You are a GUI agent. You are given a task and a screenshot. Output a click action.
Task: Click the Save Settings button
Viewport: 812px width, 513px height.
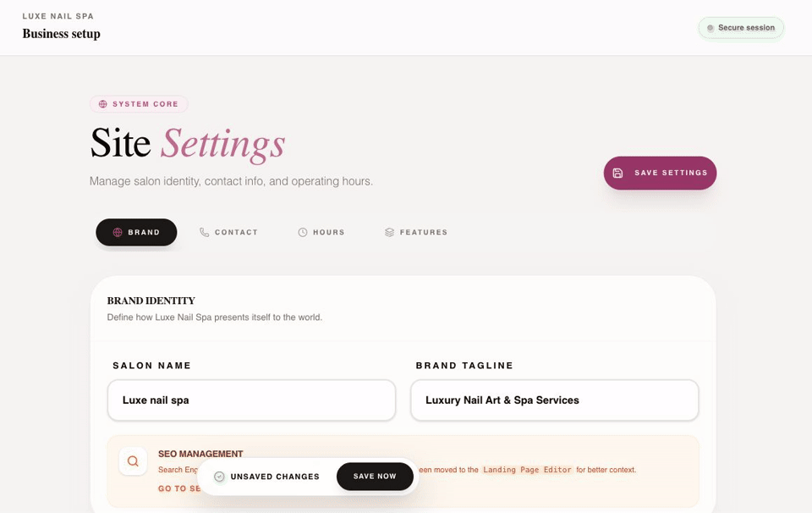660,173
